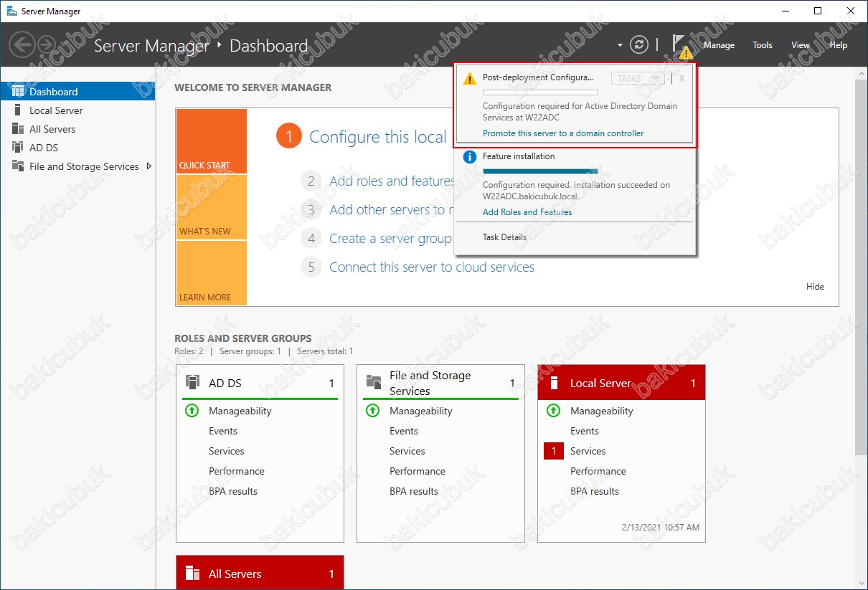Open File and Storage Services tile header

pos(440,384)
